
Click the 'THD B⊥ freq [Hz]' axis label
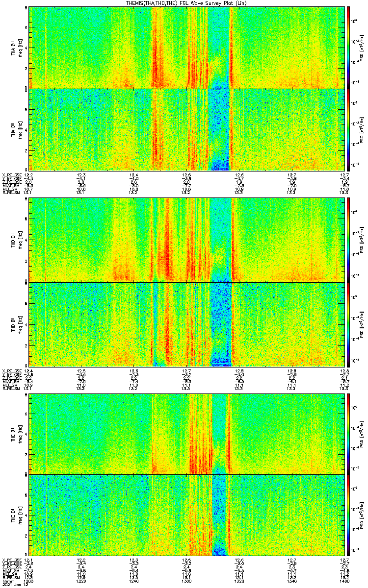(x=16, y=240)
